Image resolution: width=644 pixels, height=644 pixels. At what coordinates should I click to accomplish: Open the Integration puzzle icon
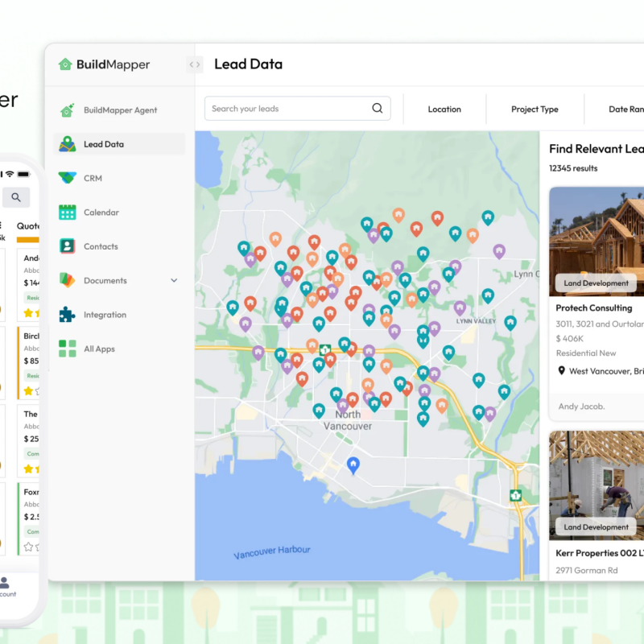click(x=67, y=315)
